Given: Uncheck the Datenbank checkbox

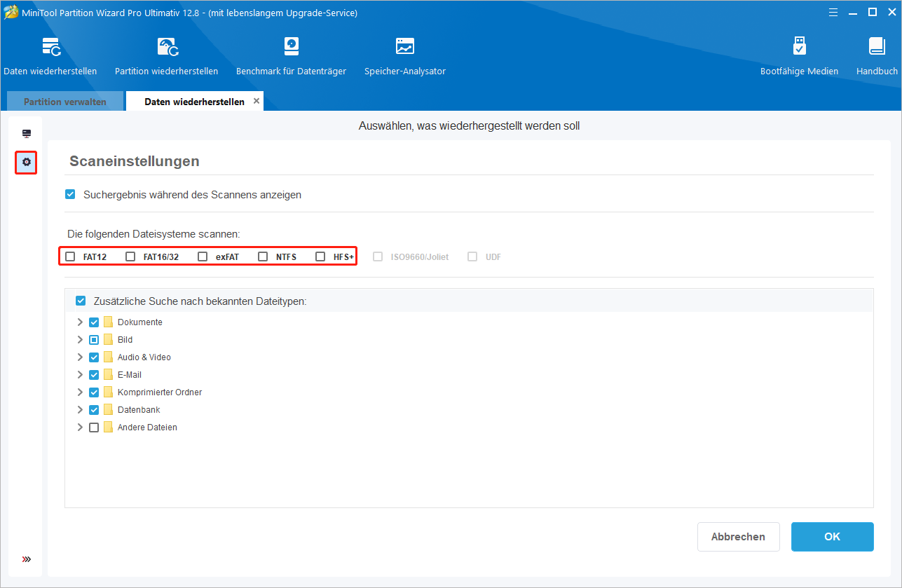Looking at the screenshot, I should 94,410.
